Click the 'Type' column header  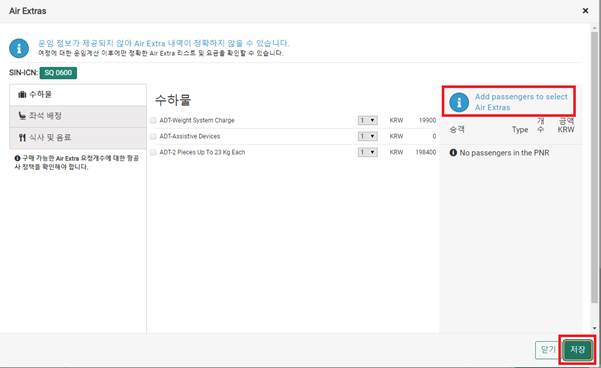(x=520, y=130)
